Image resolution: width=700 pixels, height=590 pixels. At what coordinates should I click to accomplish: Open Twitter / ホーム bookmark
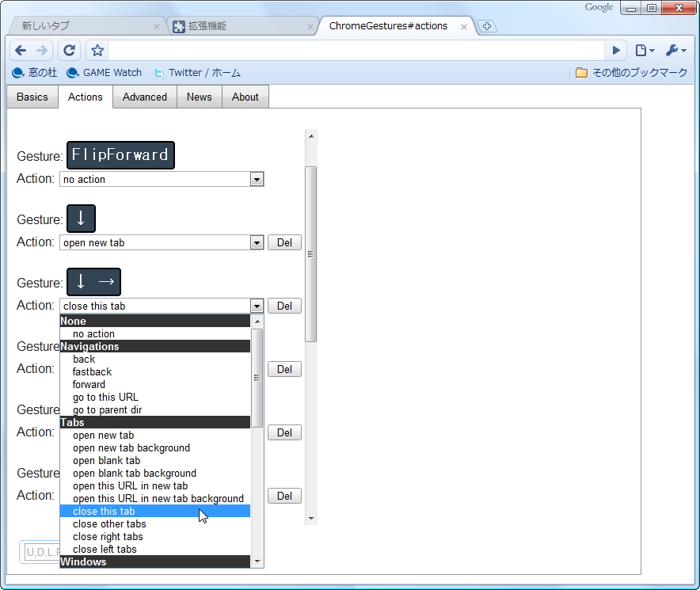196,72
